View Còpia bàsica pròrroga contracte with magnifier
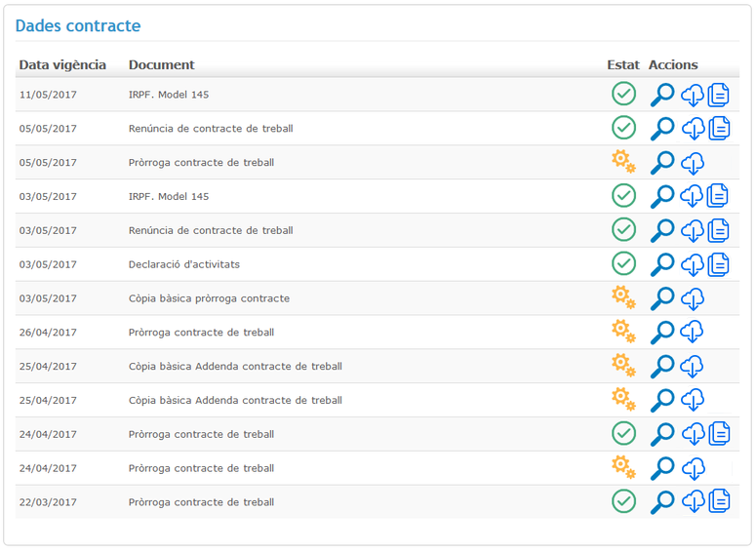 (662, 298)
